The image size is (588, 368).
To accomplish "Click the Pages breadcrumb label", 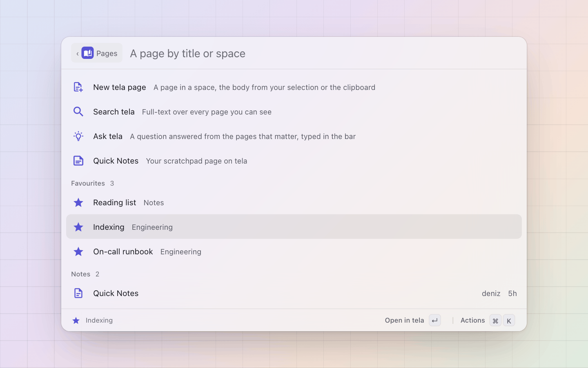I will click(107, 54).
